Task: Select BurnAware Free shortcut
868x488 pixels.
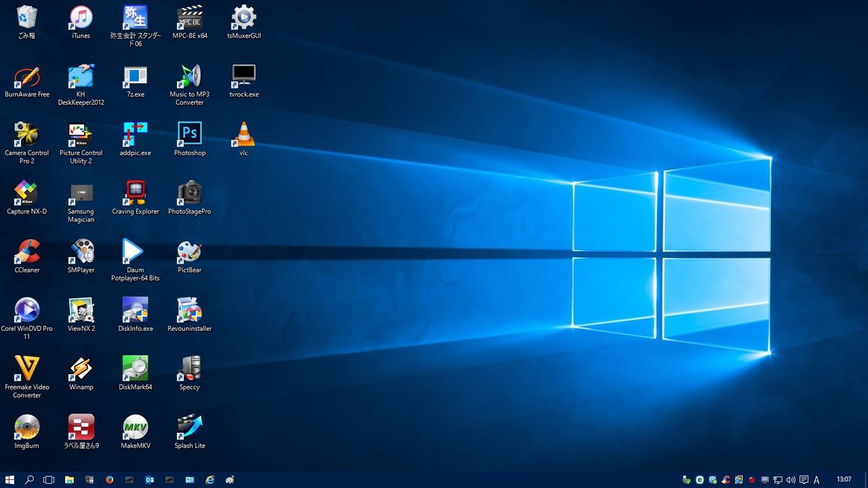Action: click(27, 81)
